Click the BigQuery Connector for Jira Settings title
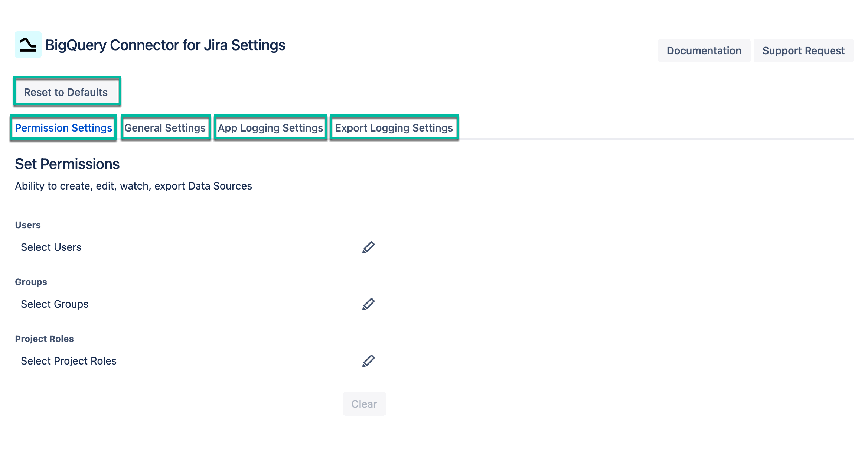Viewport: 868px width, 466px height. click(x=165, y=45)
